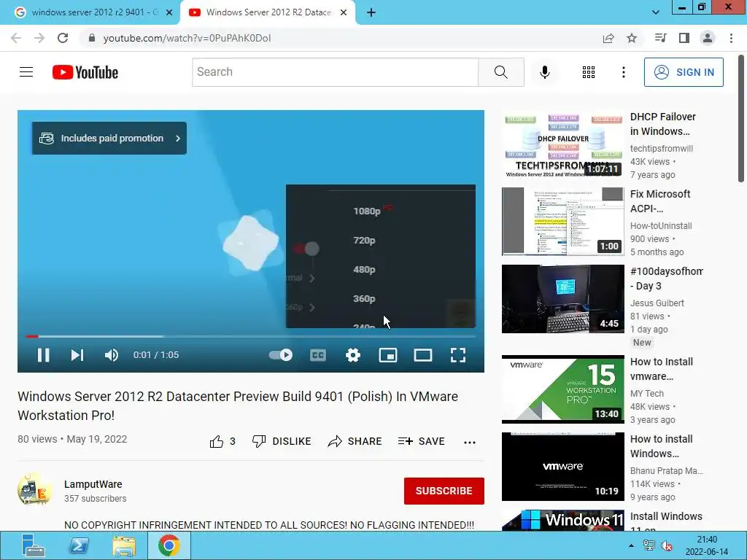The image size is (747, 560).
Task: Focus the YouTube search field
Action: point(335,72)
